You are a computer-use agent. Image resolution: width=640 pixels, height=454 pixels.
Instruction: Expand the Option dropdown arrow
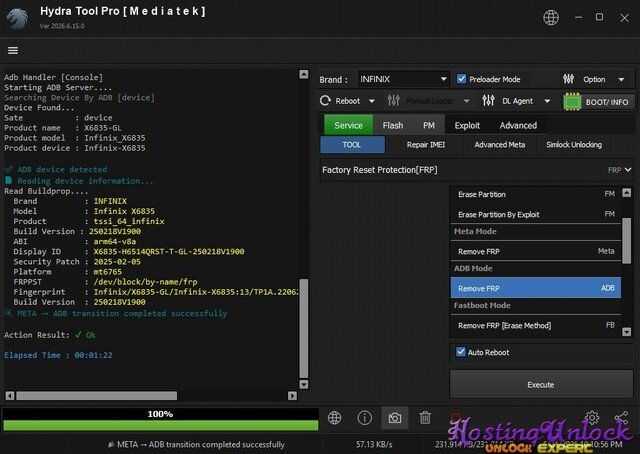tap(621, 79)
